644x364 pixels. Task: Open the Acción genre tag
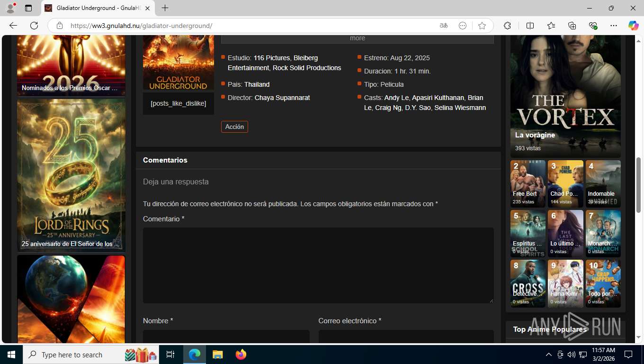234,127
